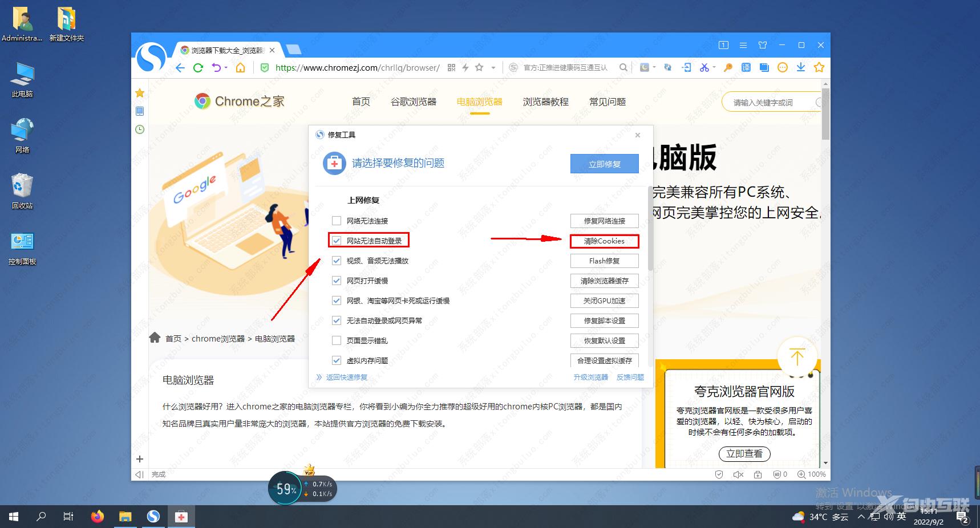The image size is (980, 528).
Task: Mute page audio via status bar speaker icon
Action: 738,474
